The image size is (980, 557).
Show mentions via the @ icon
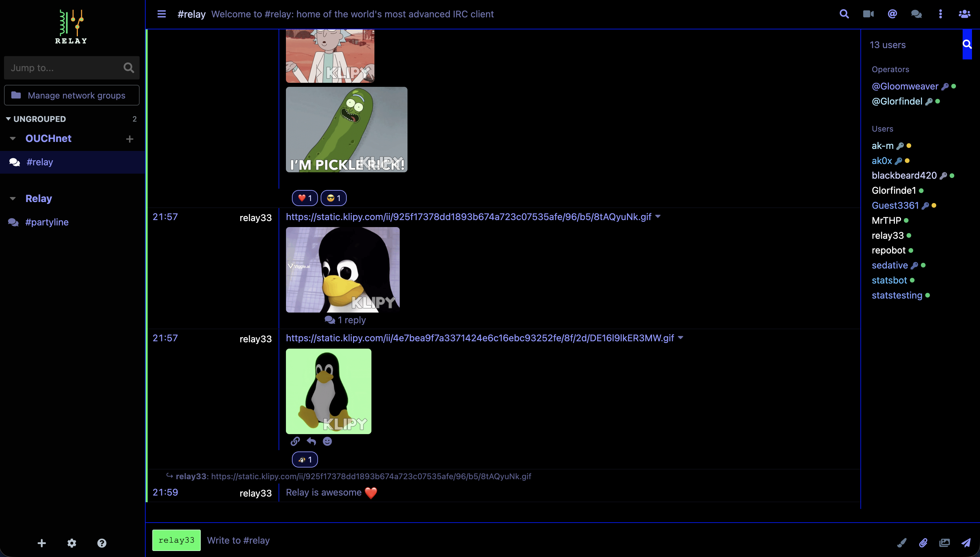(892, 14)
